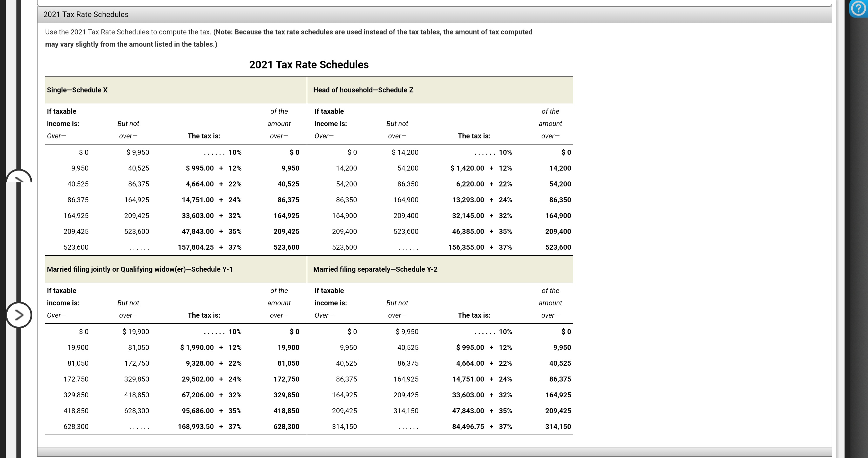Click the partially hidden upper chevron circle
Image resolution: width=868 pixels, height=458 pixels.
click(x=19, y=177)
